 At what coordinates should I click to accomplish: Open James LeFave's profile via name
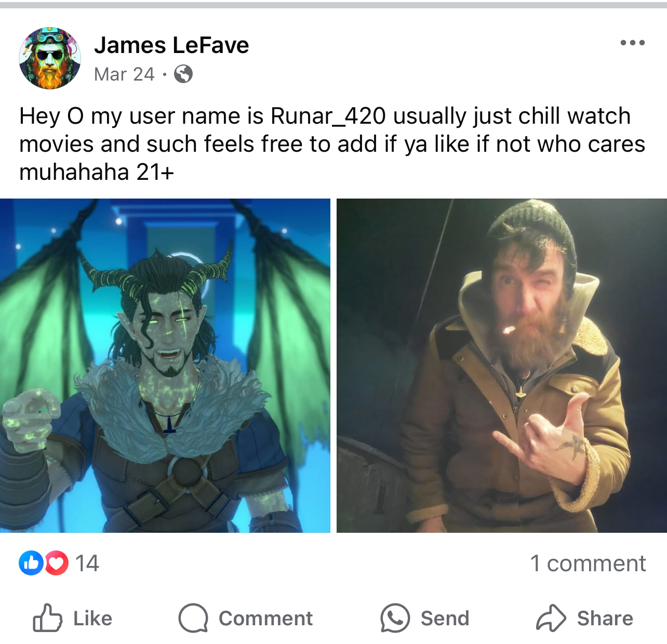[x=171, y=45]
